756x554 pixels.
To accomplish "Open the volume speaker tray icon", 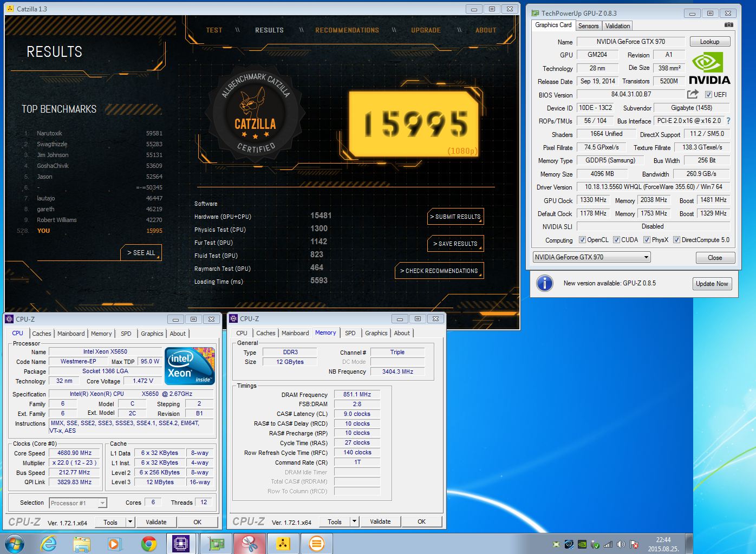I will 621,544.
